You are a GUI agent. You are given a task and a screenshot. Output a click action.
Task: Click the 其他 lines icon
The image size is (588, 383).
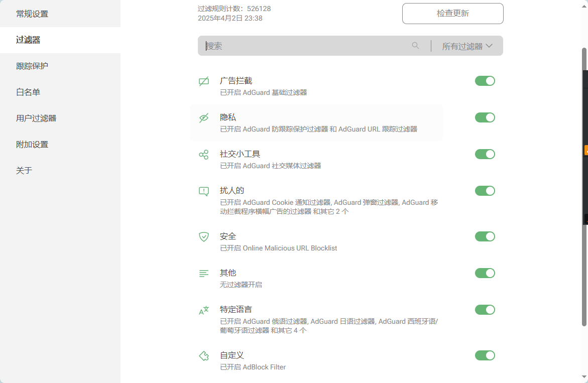click(204, 274)
